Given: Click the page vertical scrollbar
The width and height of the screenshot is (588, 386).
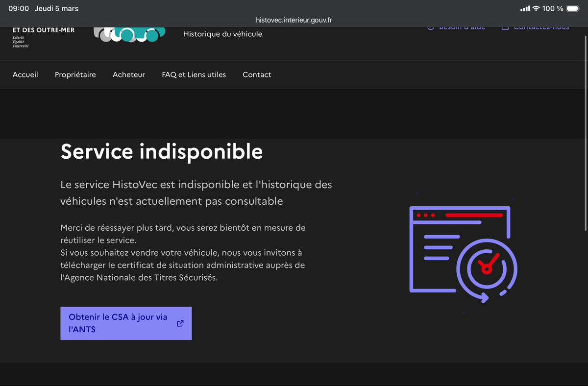Looking at the screenshot, I should [586, 132].
